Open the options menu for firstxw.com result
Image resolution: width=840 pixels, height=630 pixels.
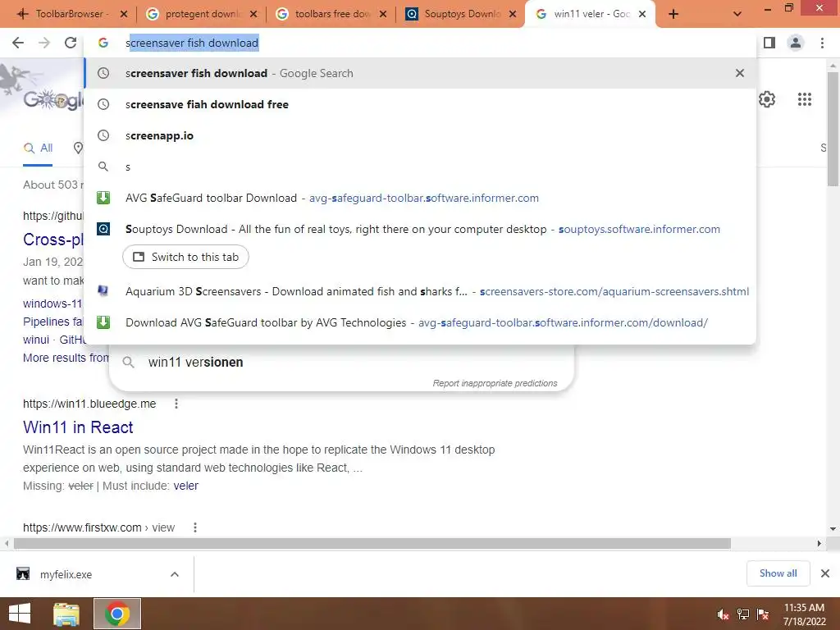point(195,527)
